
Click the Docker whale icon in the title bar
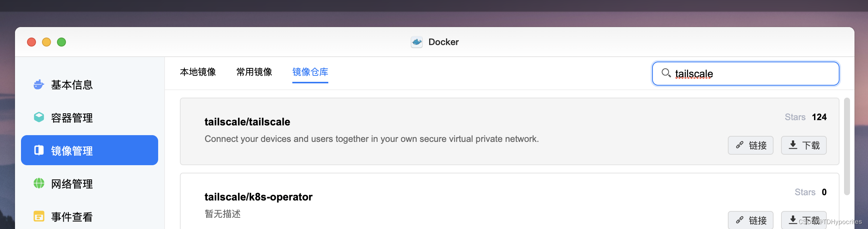pyautogui.click(x=417, y=42)
